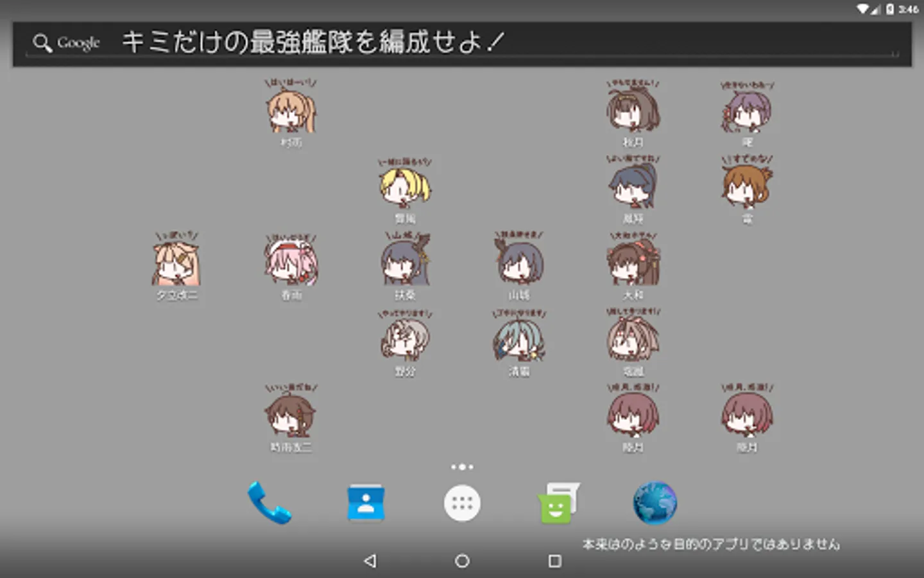Image resolution: width=924 pixels, height=578 pixels.
Task: Tap the 睦月 icon in the column under 雷
Action: [748, 417]
